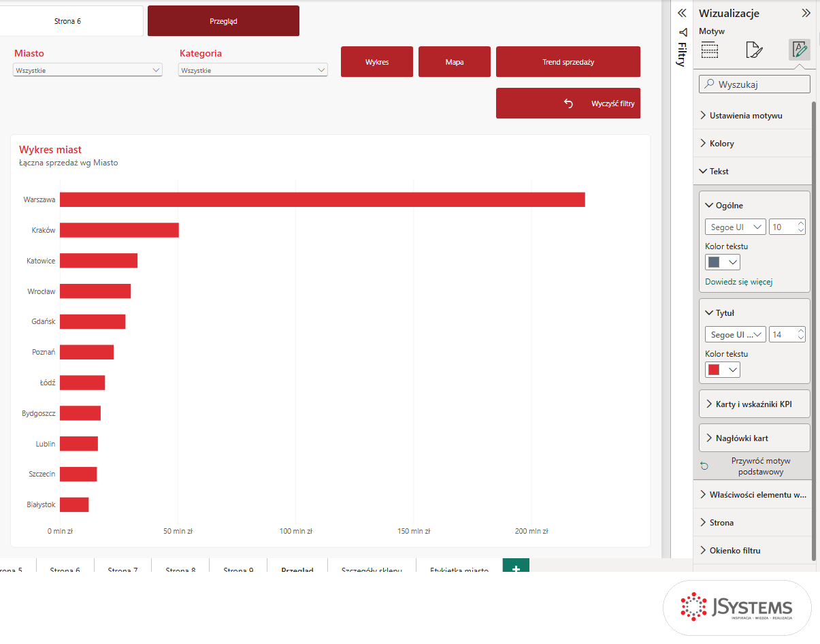Open the Dowiedz się więcej link
Screen dimensions: 820x644
click(x=739, y=282)
